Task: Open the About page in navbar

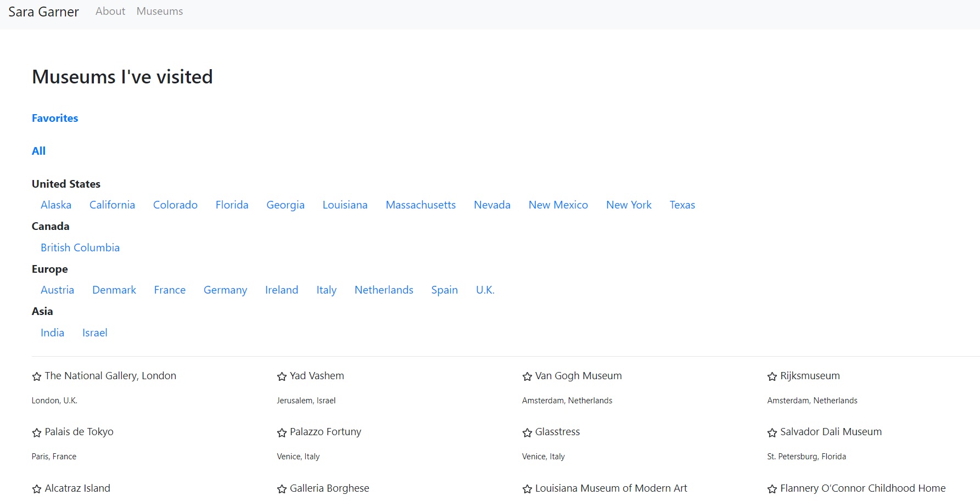Action: point(110,12)
